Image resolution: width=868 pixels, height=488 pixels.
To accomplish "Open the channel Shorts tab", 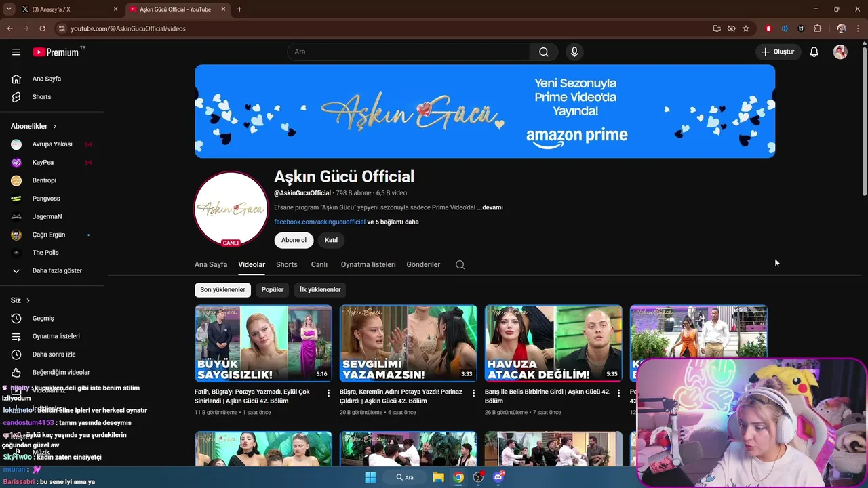I will (287, 265).
